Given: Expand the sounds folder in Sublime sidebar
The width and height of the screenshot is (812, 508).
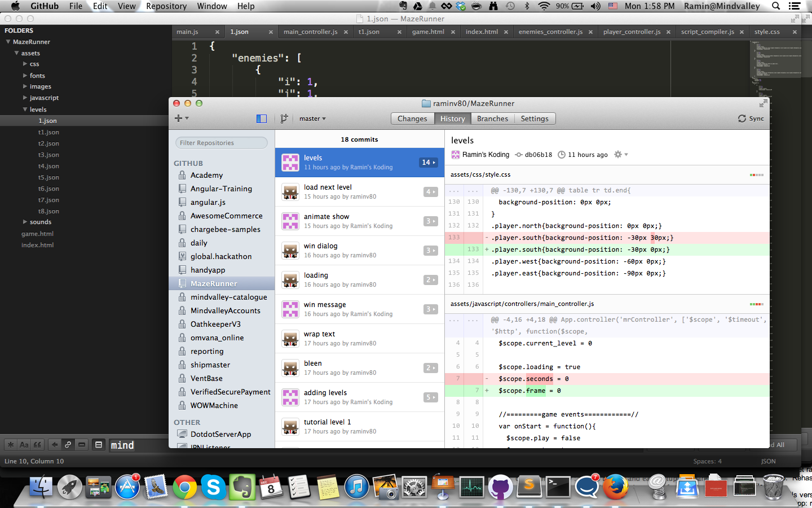Looking at the screenshot, I should 25,222.
